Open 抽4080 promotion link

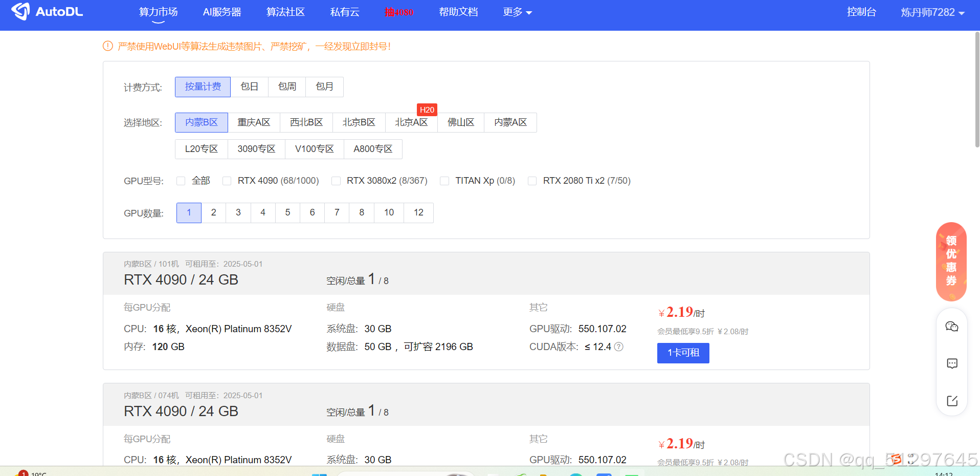(x=399, y=12)
